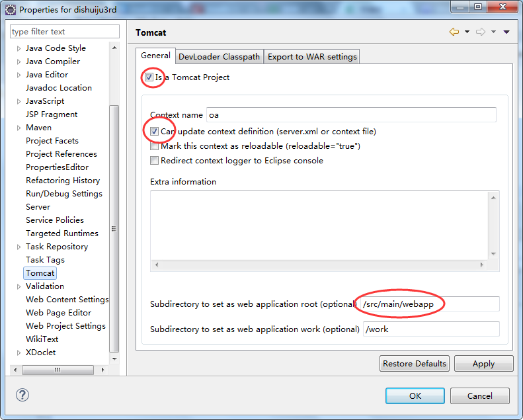Select WikiText in the tree

click(42, 339)
